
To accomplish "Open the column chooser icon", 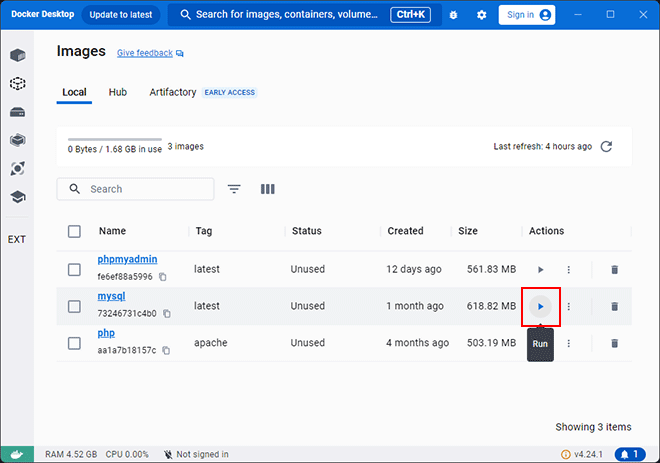I will [268, 189].
